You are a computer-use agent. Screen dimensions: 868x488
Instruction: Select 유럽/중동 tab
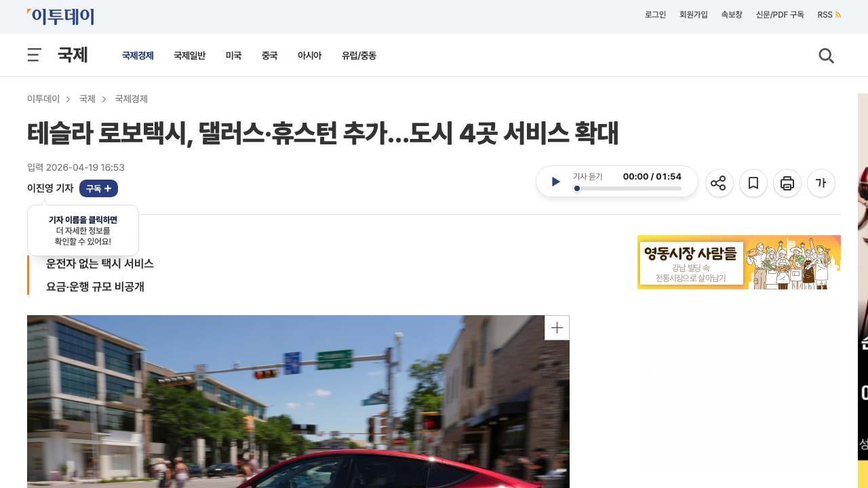pyautogui.click(x=359, y=56)
